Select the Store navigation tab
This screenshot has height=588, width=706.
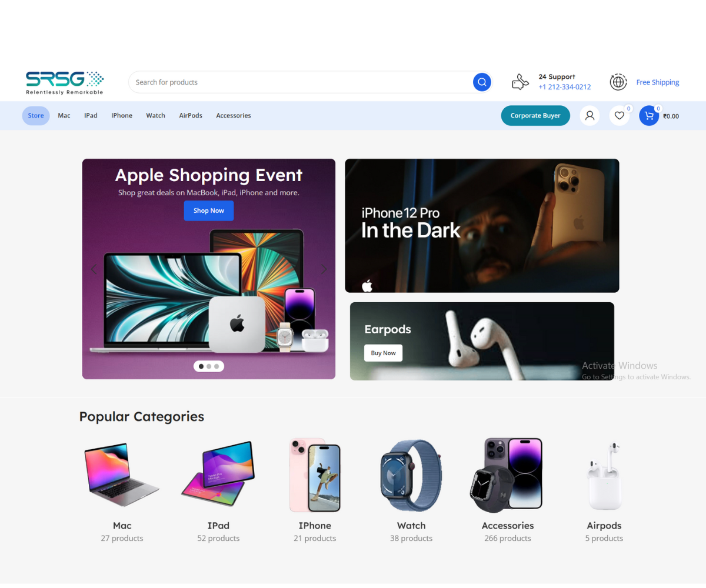point(36,116)
